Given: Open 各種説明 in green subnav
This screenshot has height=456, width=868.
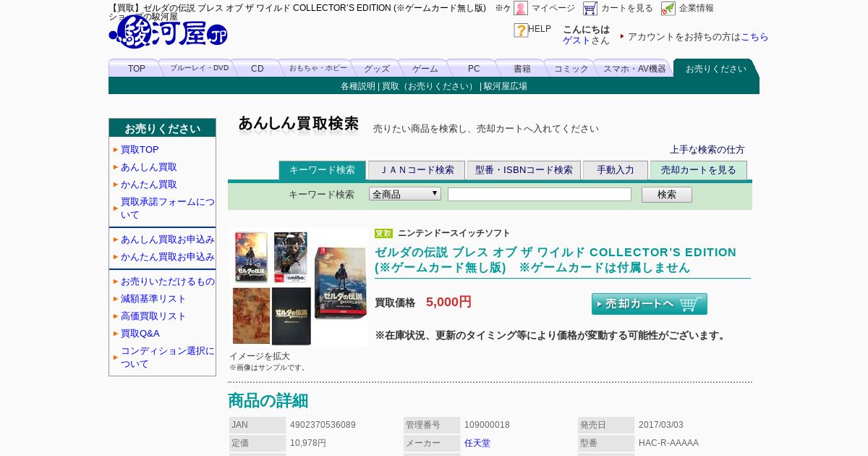Looking at the screenshot, I should click(x=358, y=86).
